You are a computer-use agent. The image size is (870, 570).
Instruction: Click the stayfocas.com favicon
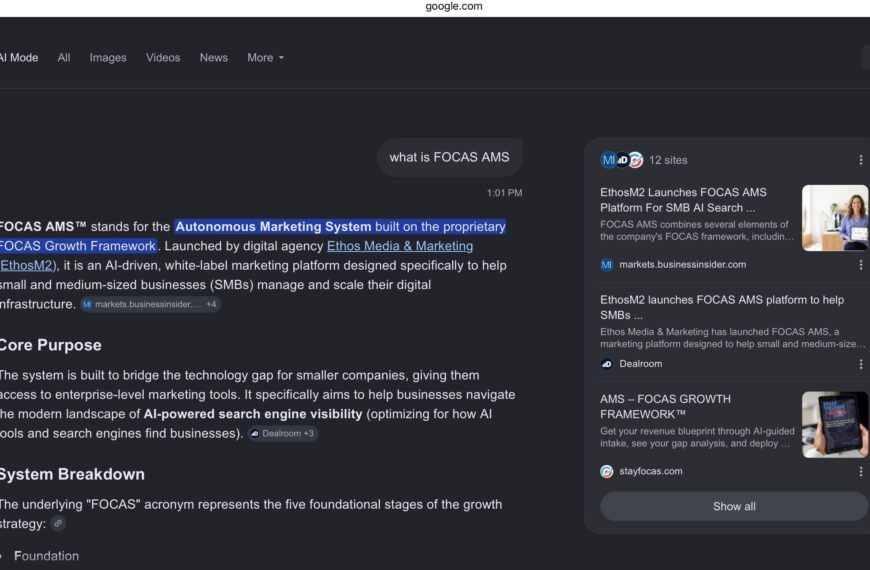[x=606, y=471]
